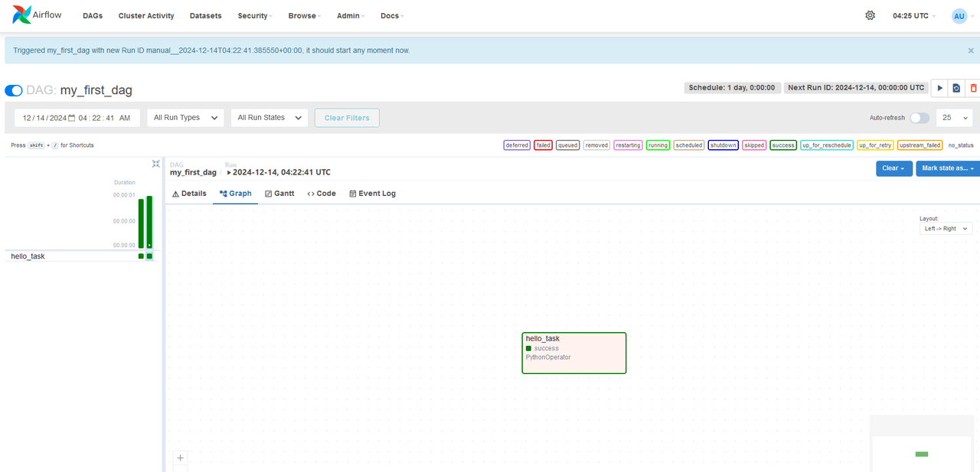Open Cluster Activity page
The height and width of the screenshot is (472, 980).
[146, 15]
